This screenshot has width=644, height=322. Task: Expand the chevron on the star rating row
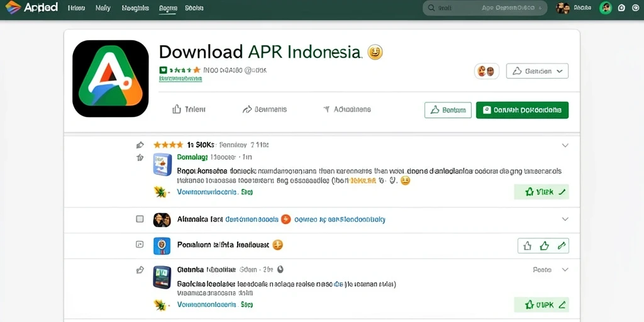tap(565, 145)
